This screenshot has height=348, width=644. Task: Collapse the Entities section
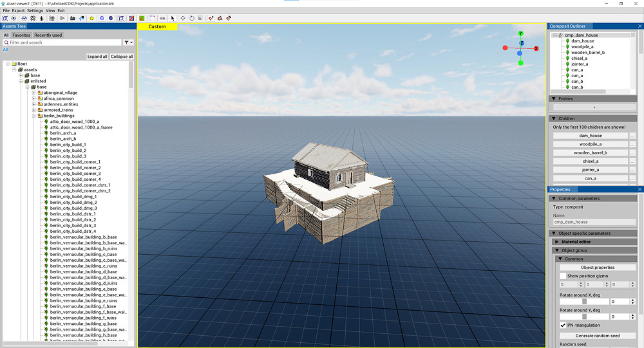click(x=554, y=98)
